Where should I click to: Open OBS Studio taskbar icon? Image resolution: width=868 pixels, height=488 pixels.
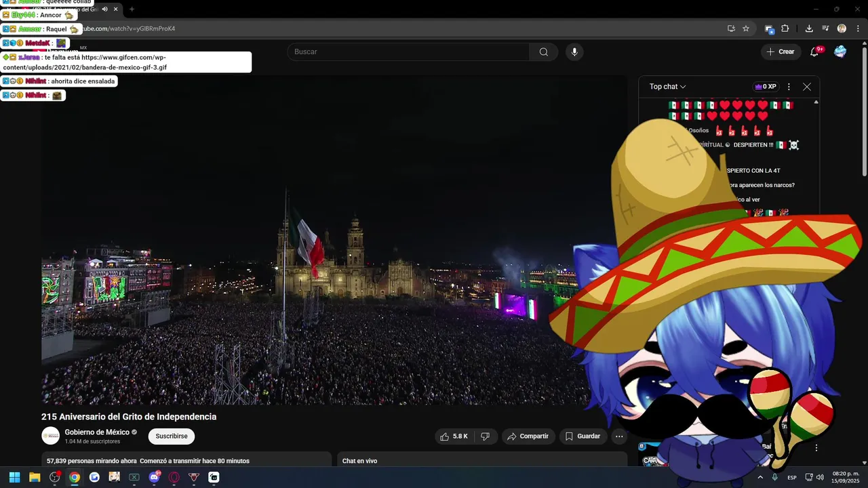click(55, 477)
